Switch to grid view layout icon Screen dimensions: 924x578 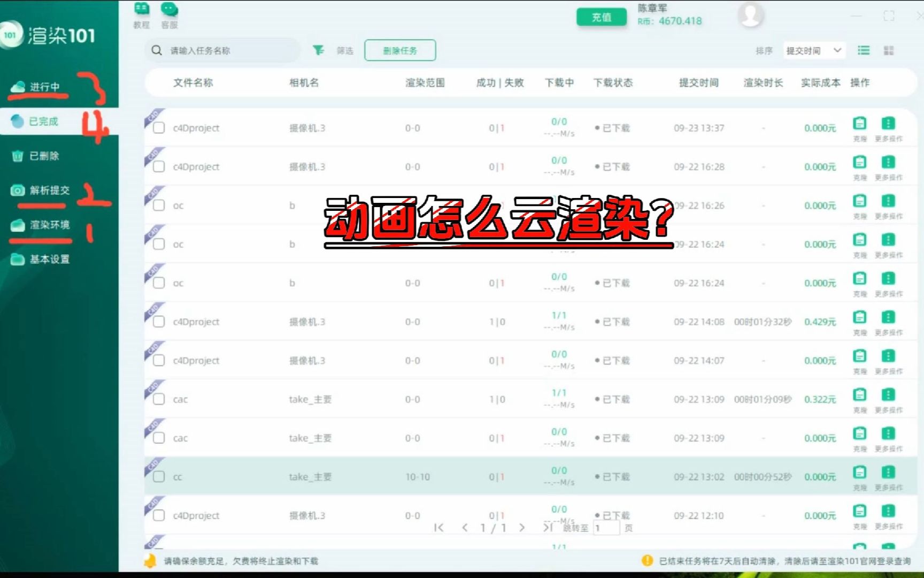[889, 50]
